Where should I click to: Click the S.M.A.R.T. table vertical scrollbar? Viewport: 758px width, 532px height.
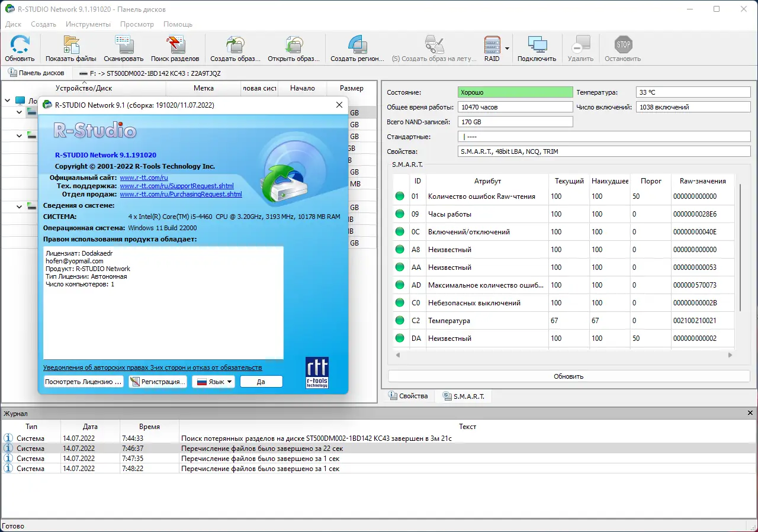(x=739, y=247)
